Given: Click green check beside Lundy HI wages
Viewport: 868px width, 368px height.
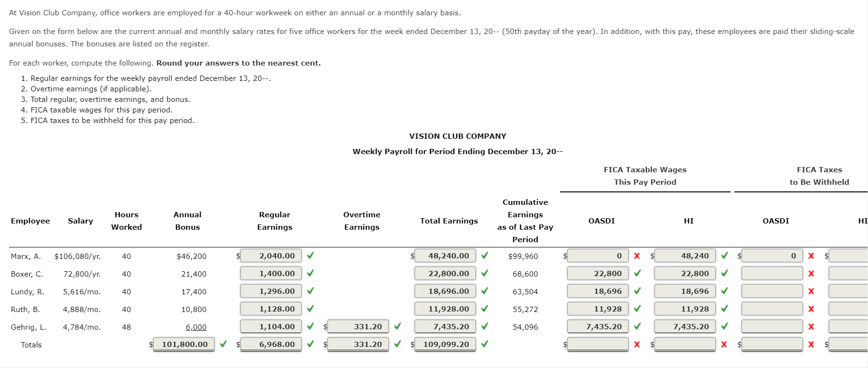Looking at the screenshot, I should click(724, 290).
